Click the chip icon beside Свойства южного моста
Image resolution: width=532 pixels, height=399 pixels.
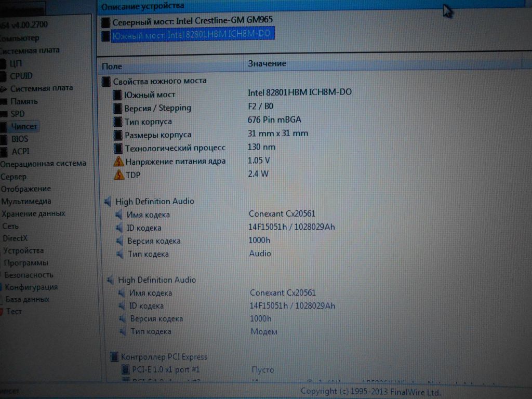106,82
